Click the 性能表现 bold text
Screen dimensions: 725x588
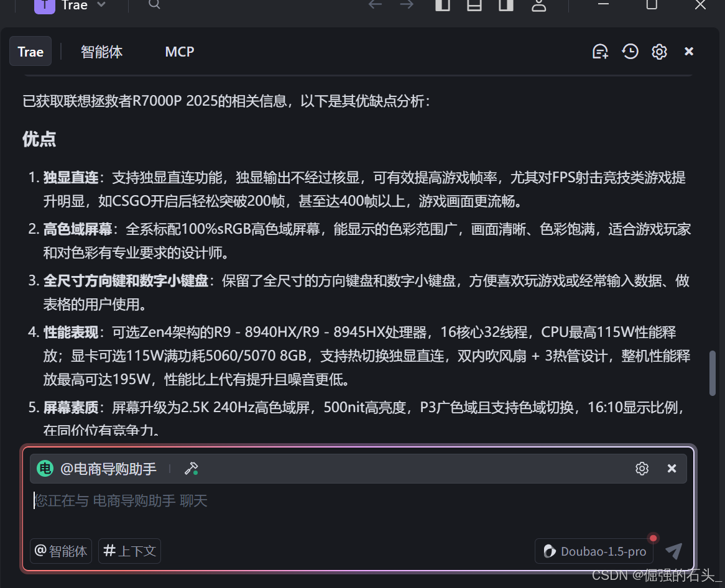click(x=71, y=332)
